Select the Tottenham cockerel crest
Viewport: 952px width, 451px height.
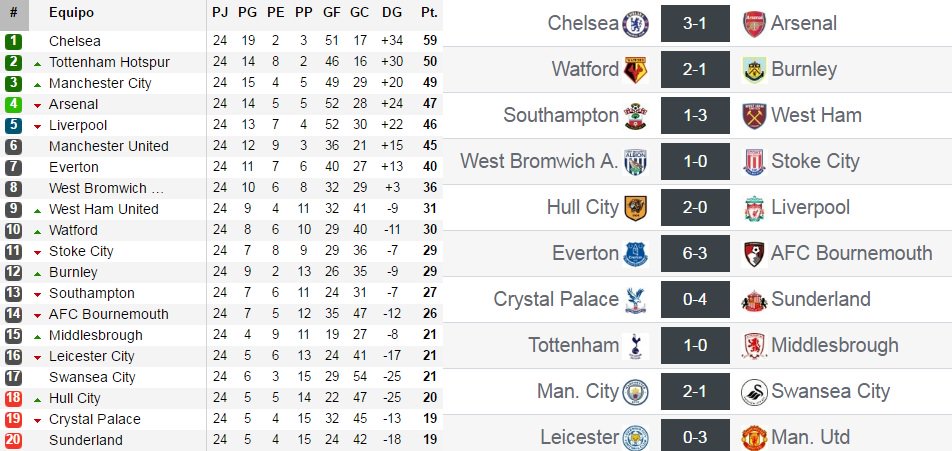click(636, 346)
